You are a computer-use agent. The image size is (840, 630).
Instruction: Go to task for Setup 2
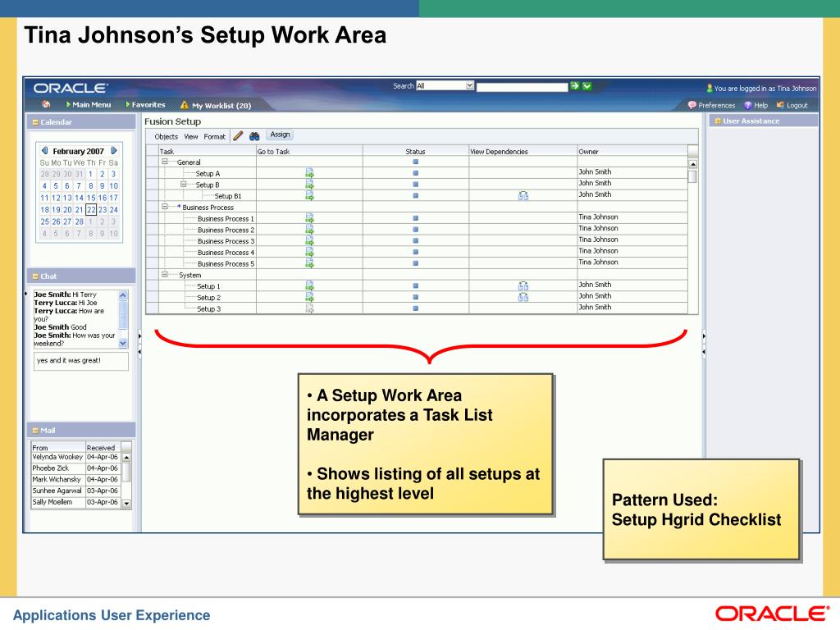(x=309, y=297)
